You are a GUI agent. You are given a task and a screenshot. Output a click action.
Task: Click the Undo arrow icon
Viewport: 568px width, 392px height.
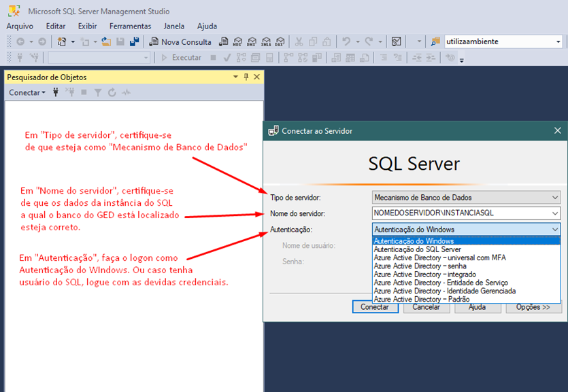coord(346,42)
